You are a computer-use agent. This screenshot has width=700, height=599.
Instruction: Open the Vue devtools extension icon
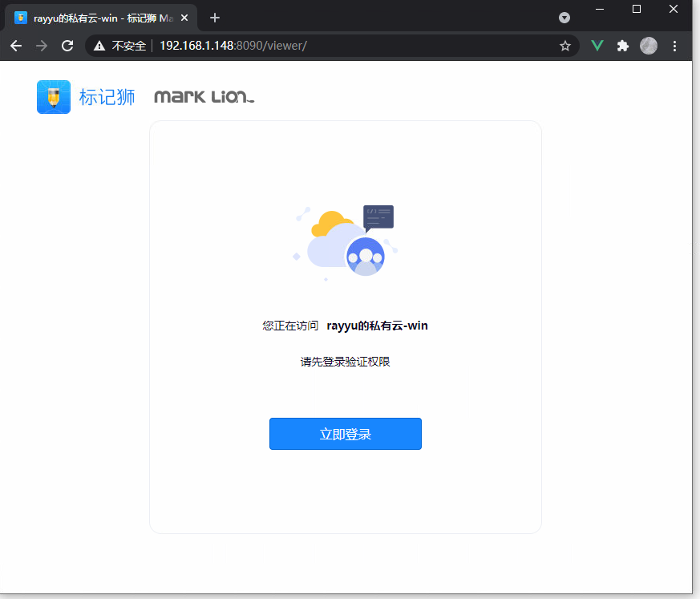[x=597, y=46]
